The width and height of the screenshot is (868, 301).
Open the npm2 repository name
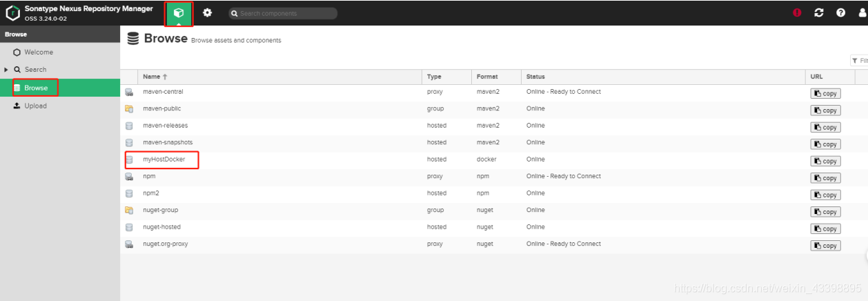tap(151, 193)
